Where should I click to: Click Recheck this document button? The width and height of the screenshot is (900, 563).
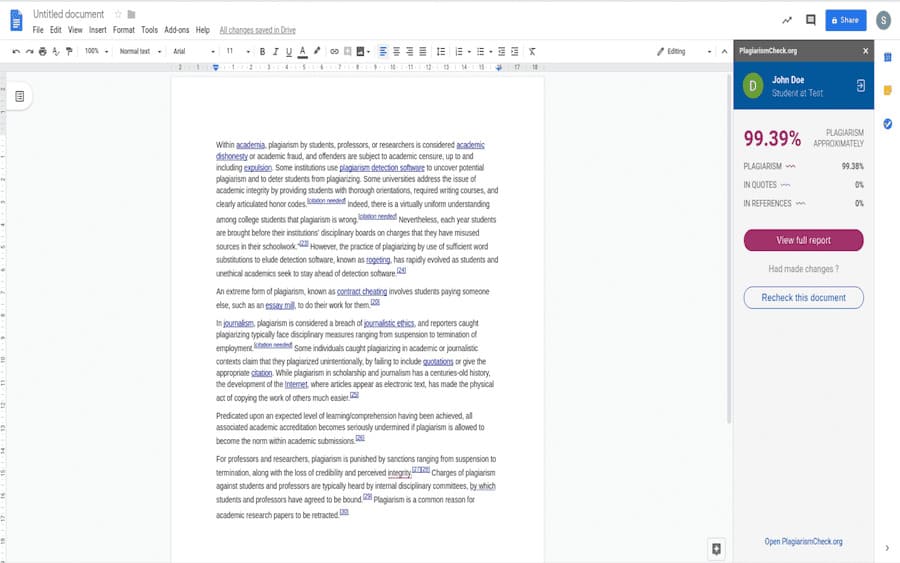tap(803, 297)
